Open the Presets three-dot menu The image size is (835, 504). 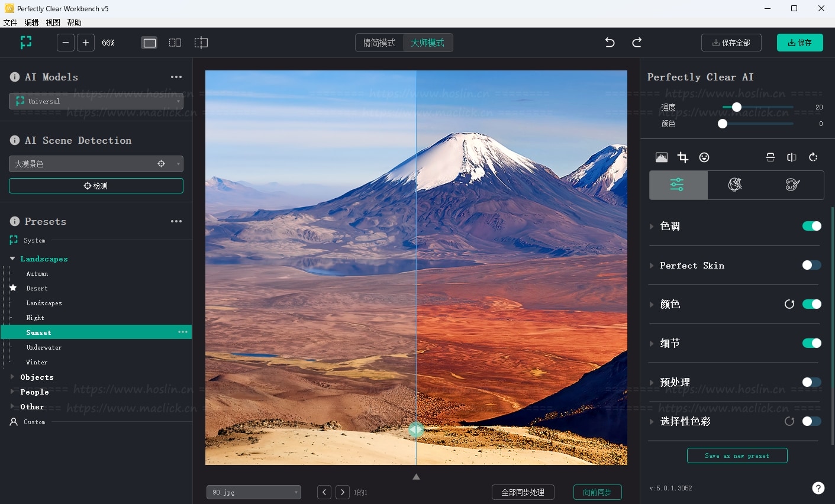(x=176, y=221)
